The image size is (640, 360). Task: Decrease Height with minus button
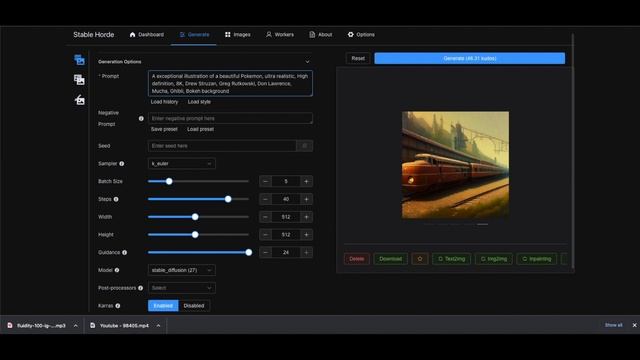tap(265, 235)
